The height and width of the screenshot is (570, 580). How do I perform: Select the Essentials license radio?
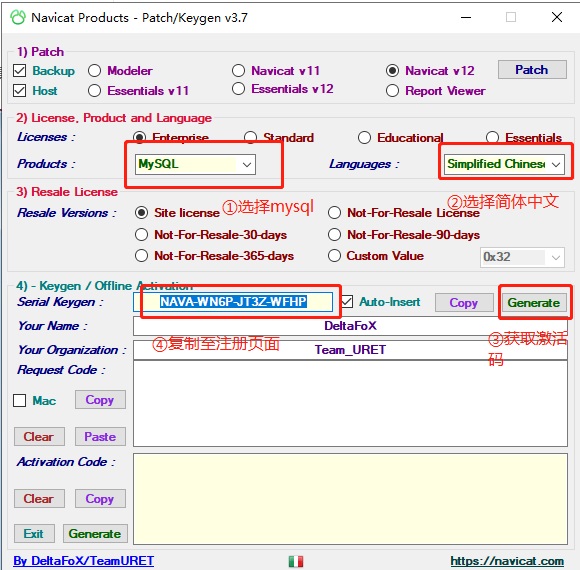coord(492,137)
